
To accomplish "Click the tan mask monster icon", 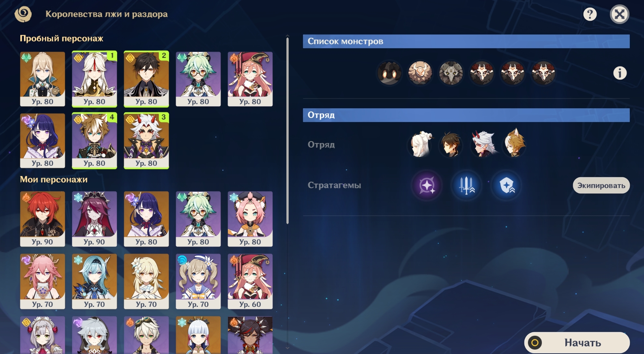I will [420, 73].
